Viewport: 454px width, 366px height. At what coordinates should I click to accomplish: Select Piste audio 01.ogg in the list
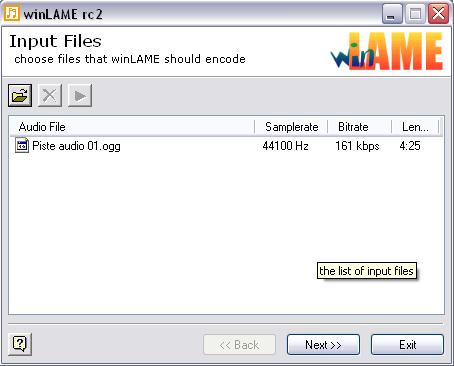[76, 146]
